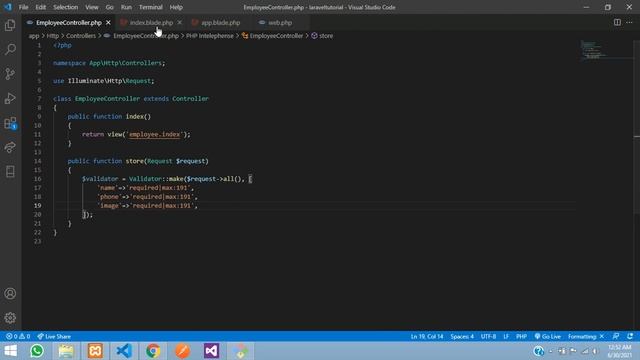Open the Go menu

[x=109, y=7]
